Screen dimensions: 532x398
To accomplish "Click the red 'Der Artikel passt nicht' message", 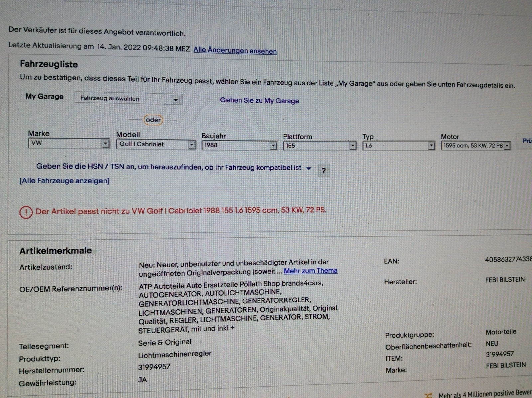I will (x=181, y=211).
